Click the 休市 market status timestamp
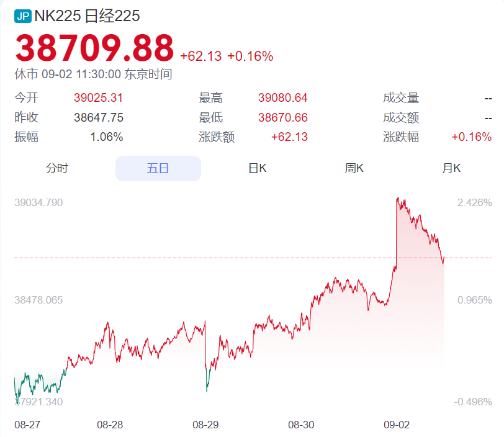Image resolution: width=504 pixels, height=437 pixels. point(93,73)
